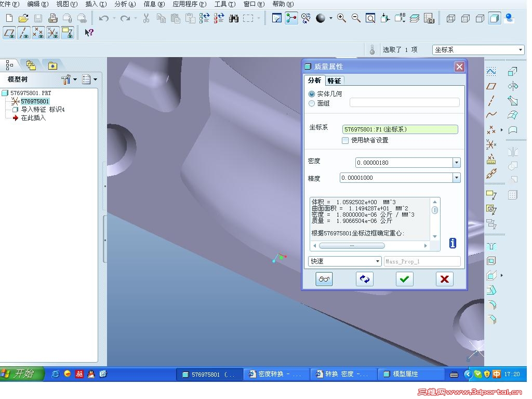Image resolution: width=532 pixels, height=399 pixels.
Task: Open a file using the folder icon
Action: [23, 18]
